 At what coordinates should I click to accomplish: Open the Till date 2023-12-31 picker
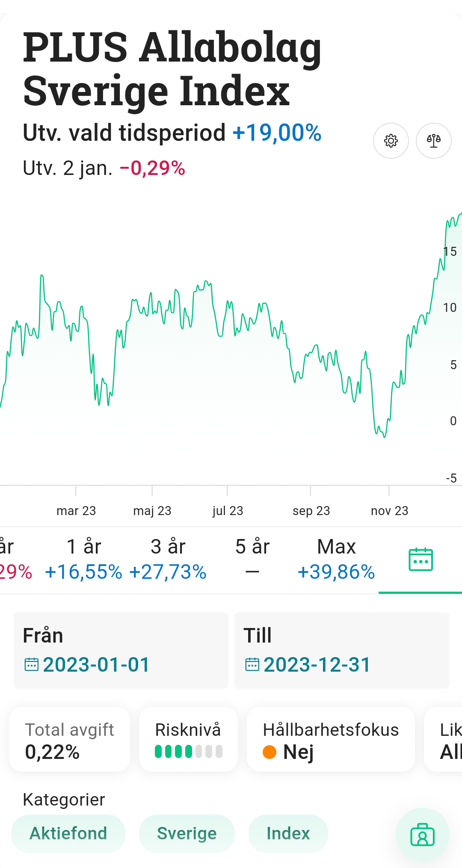tap(317, 664)
